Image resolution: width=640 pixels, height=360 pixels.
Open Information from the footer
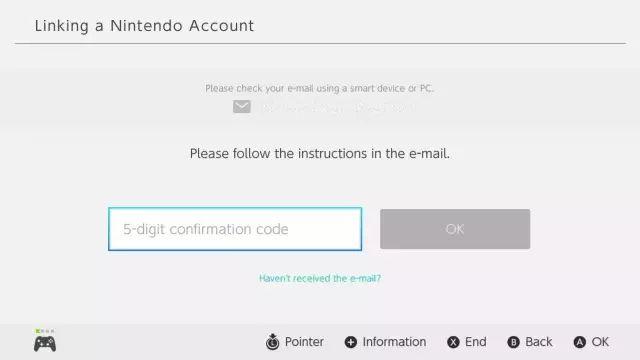(394, 342)
